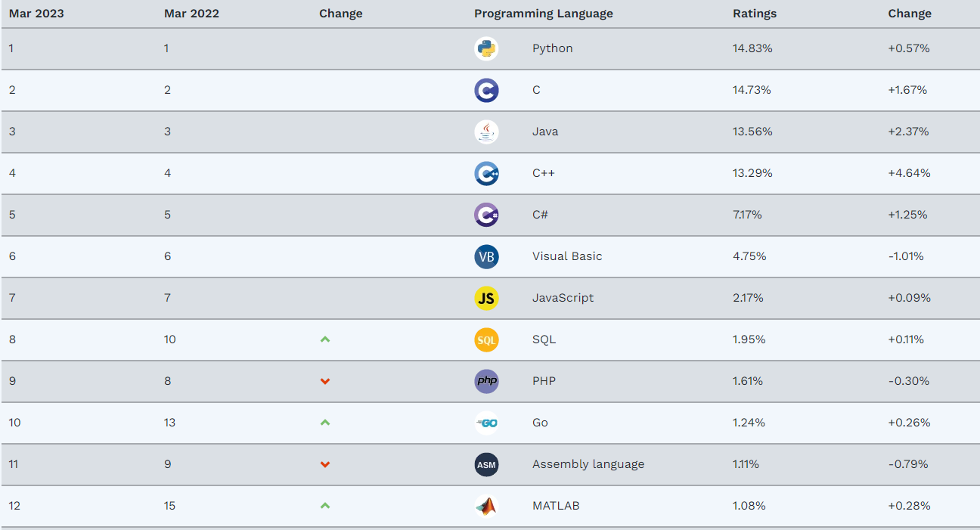
Task: Click the red down arrow in PHP row
Action: coord(325,381)
